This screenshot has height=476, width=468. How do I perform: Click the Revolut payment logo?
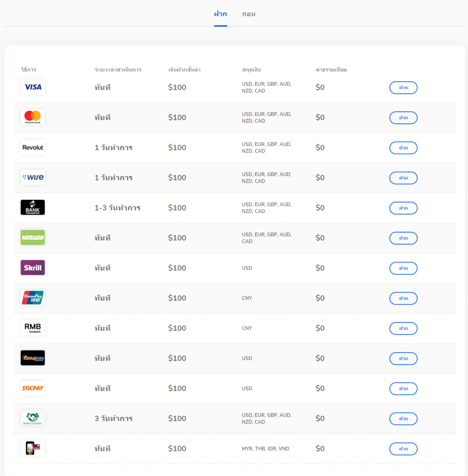33,147
